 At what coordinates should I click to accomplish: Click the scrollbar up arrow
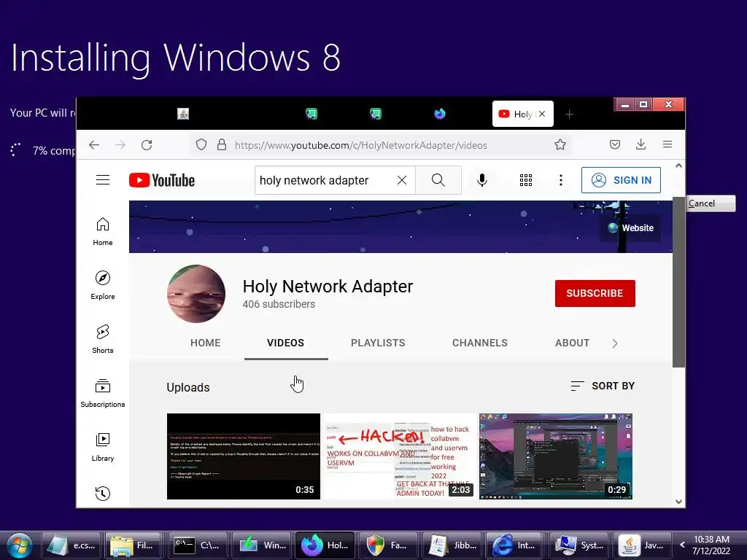point(678,166)
